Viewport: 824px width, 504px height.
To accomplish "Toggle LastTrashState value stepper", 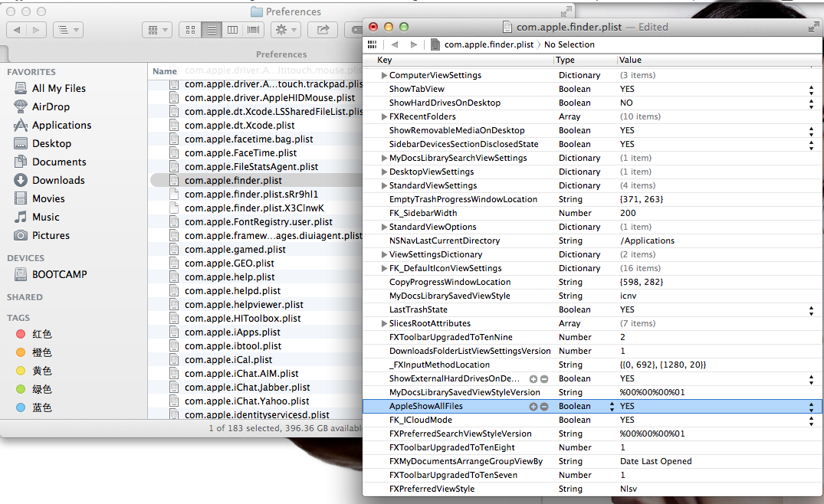I will click(812, 309).
